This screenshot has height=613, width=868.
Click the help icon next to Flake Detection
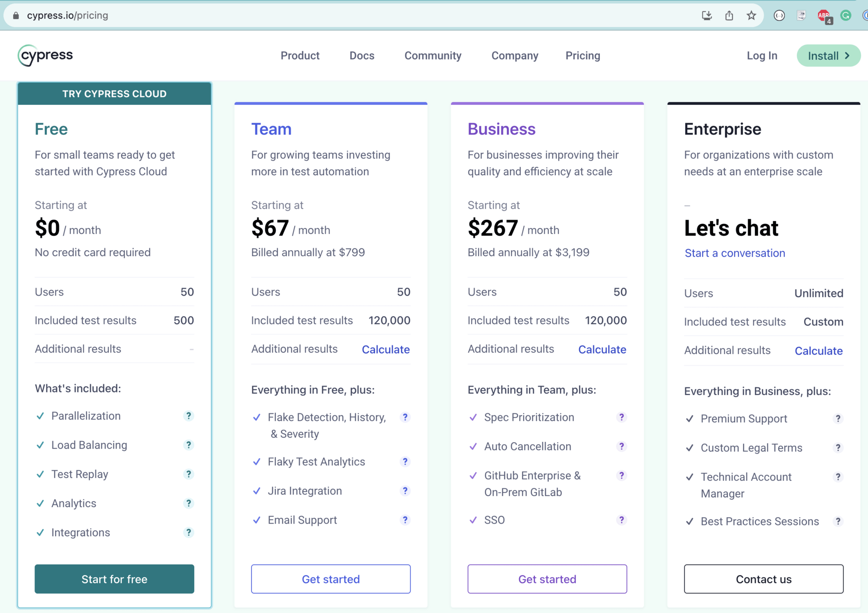point(405,417)
